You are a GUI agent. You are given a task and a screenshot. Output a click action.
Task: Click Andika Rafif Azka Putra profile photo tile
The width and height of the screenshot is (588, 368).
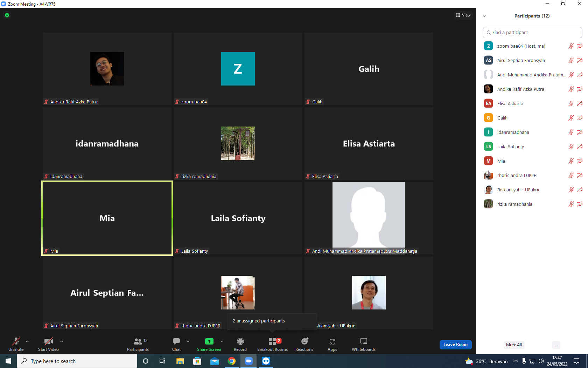tap(107, 69)
